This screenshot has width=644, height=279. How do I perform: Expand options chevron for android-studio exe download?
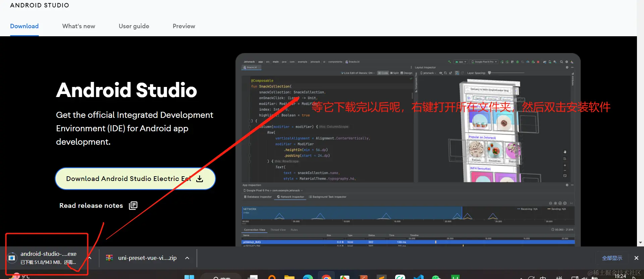(90, 258)
